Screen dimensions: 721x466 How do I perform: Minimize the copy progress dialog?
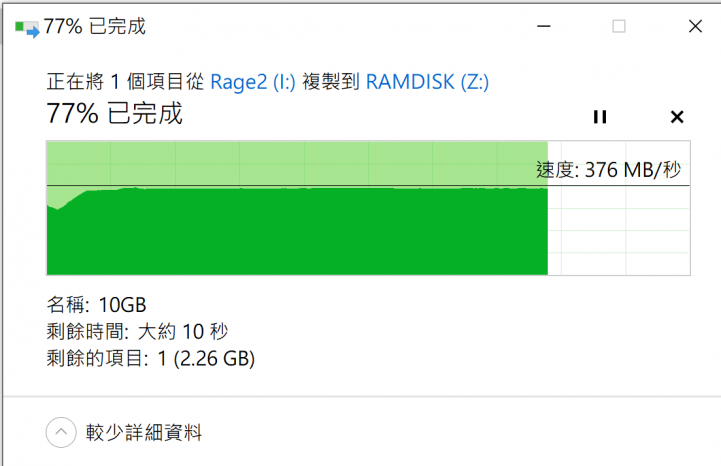tap(544, 26)
